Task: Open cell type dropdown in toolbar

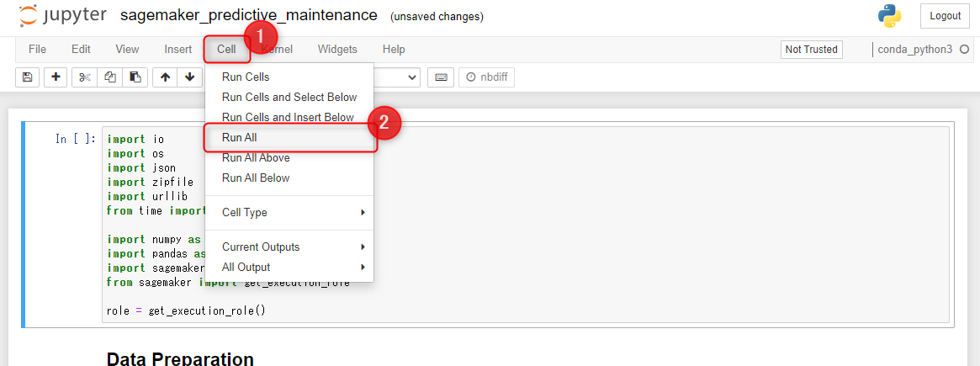Action: point(397,77)
